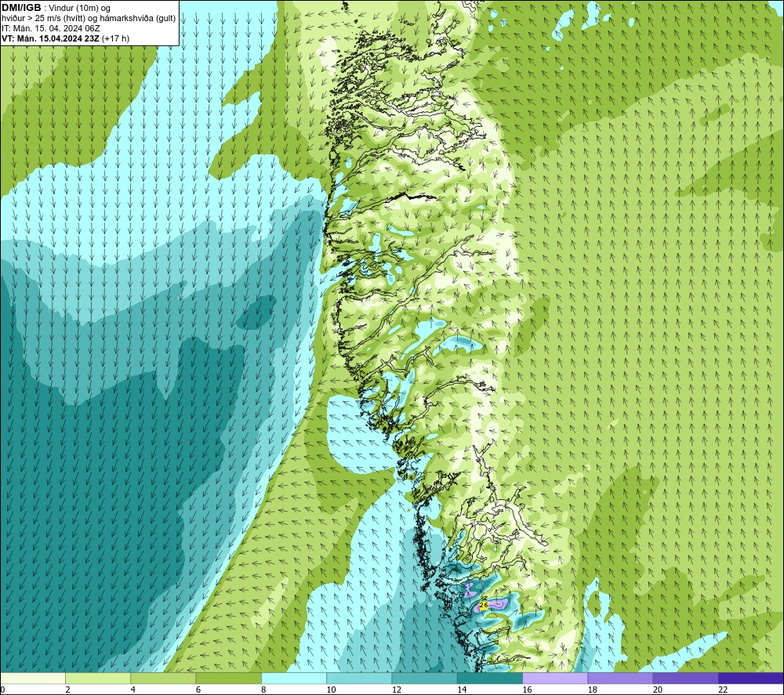The height and width of the screenshot is (695, 784).
Task: Click the legend scale label '22'
Action: click(723, 690)
